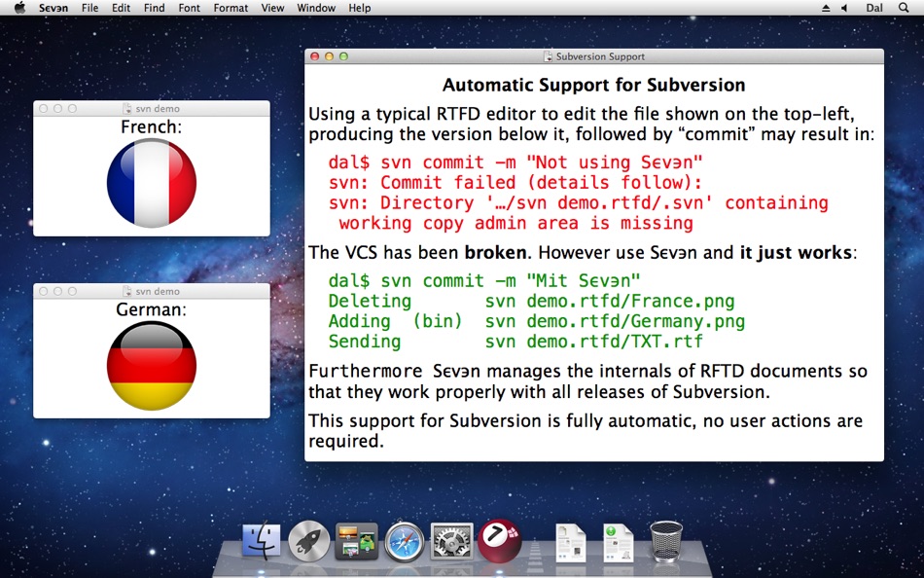Open the Window menu
The image size is (924, 578).
point(316,8)
